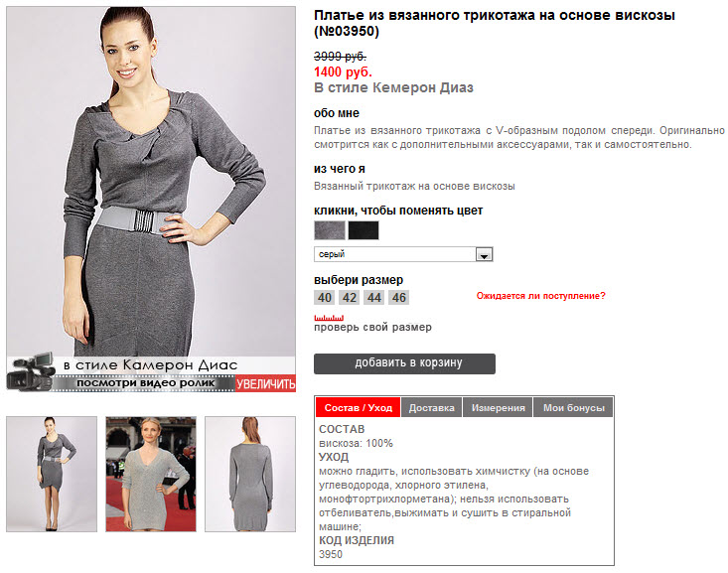Select the black color swatch
The image size is (728, 573).
click(x=364, y=230)
